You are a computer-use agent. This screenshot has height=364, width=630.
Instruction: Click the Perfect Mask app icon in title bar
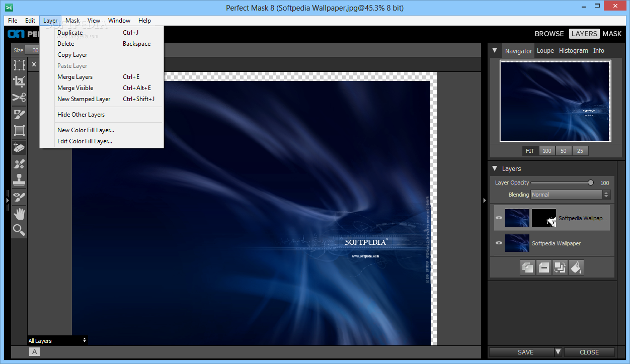tap(9, 8)
